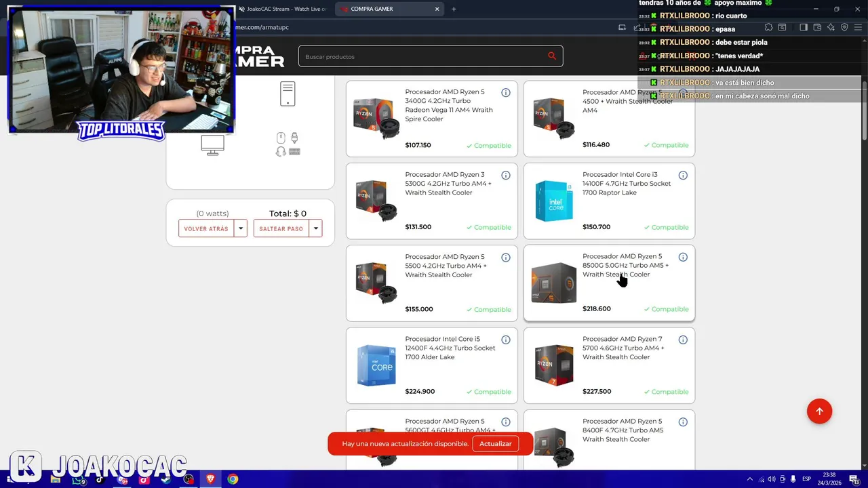Select the monitor step icon
868x488 pixels.
(x=212, y=145)
